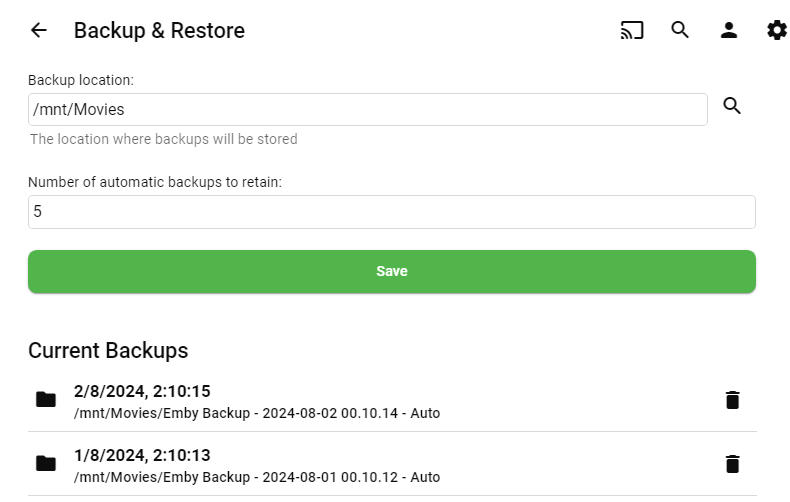Click the folder icon of the 1/8/2024 backup
Screen dimensions: 790x502
point(46,464)
